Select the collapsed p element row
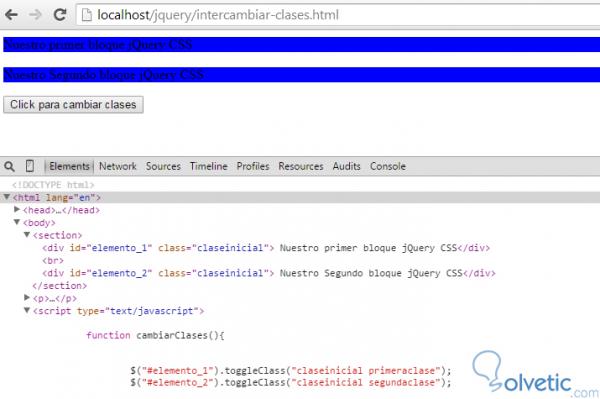This screenshot has width=600, height=399. (55, 298)
